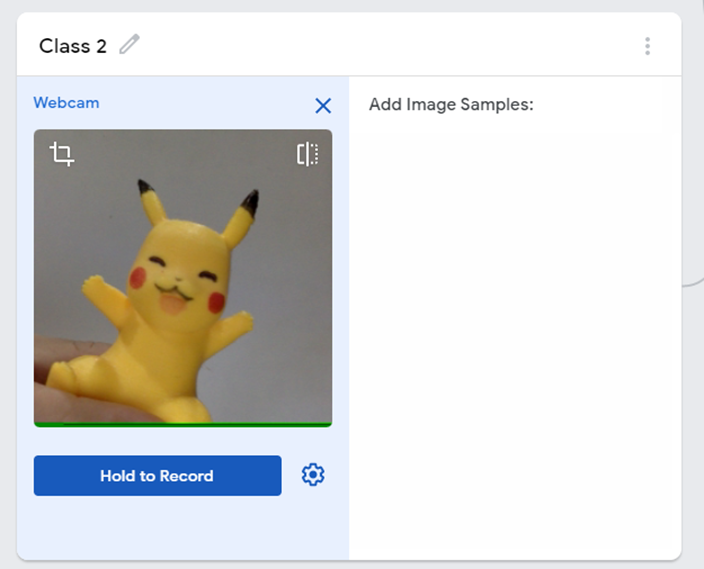The height and width of the screenshot is (569, 704).
Task: Open the Class 2 three-dot options menu
Action: 647,46
